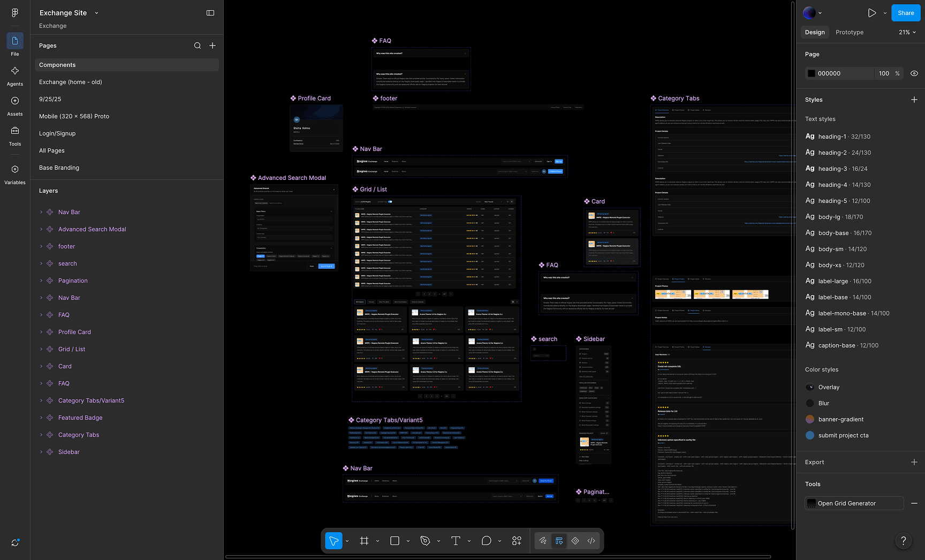Open the help question mark button

pos(904,541)
